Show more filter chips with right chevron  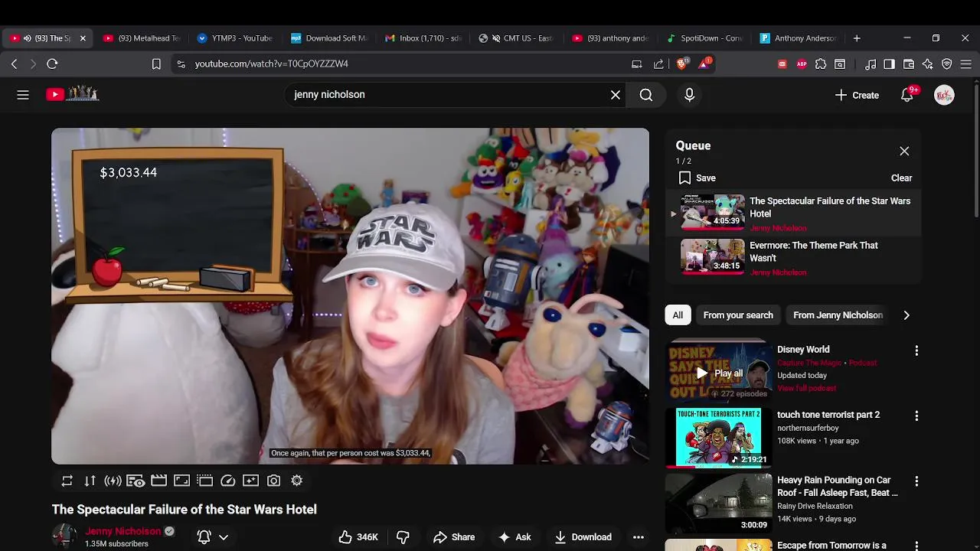click(906, 315)
